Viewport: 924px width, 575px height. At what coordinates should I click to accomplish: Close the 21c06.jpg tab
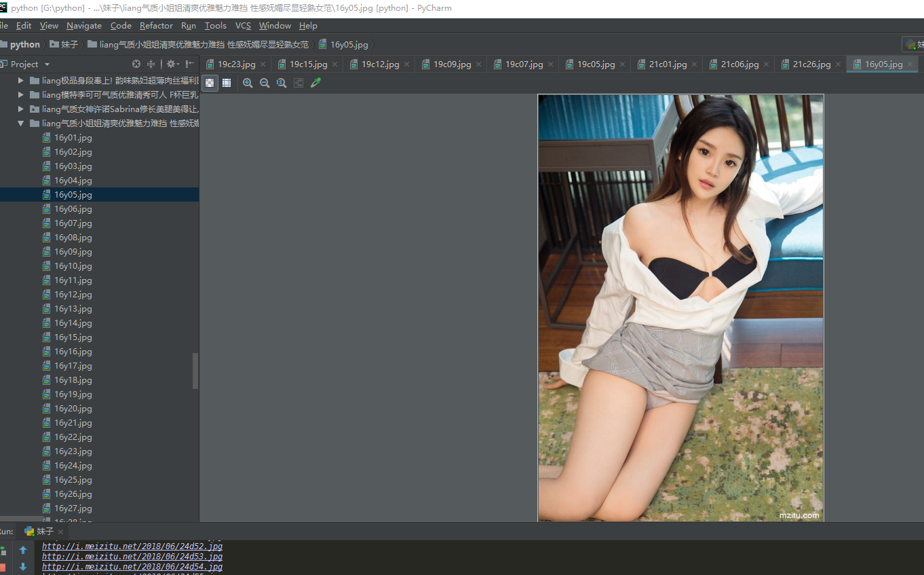[767, 64]
